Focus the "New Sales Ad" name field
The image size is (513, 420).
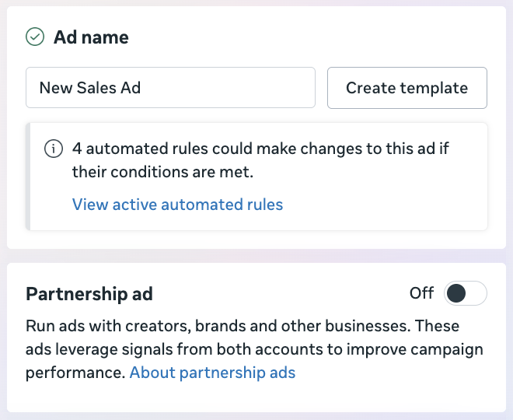(x=170, y=87)
